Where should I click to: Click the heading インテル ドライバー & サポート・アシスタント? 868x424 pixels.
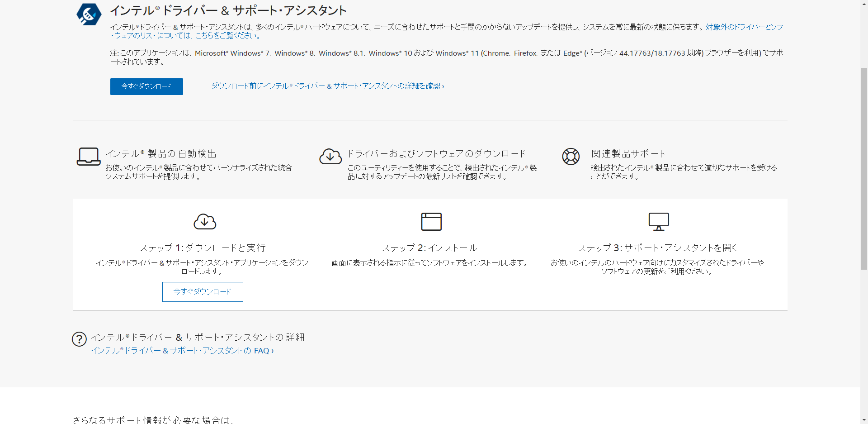[x=228, y=10]
